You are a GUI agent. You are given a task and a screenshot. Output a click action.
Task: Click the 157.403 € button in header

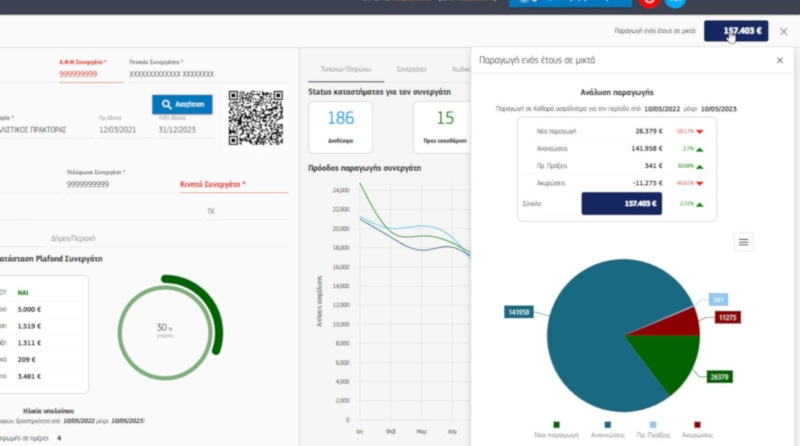coord(736,31)
